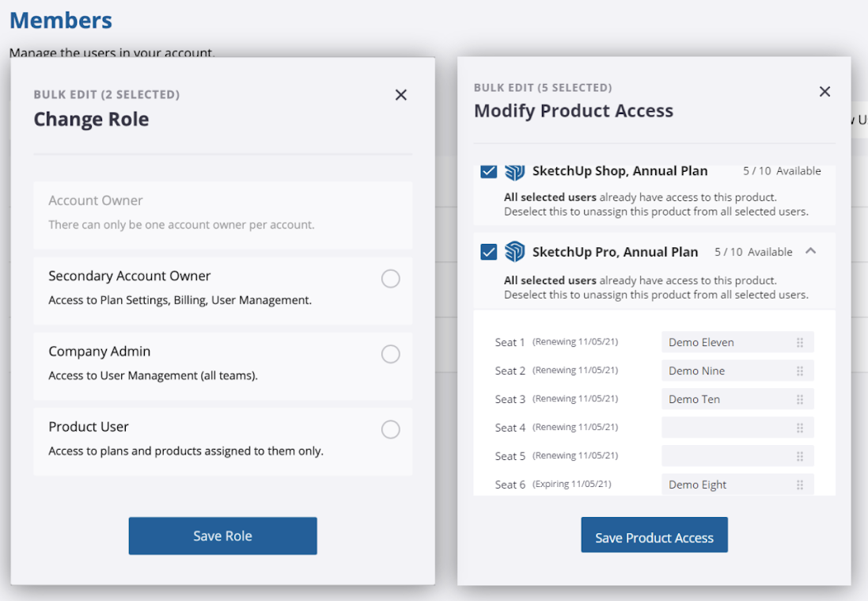This screenshot has height=601, width=868.
Task: Choose the Product User role radio
Action: (390, 429)
